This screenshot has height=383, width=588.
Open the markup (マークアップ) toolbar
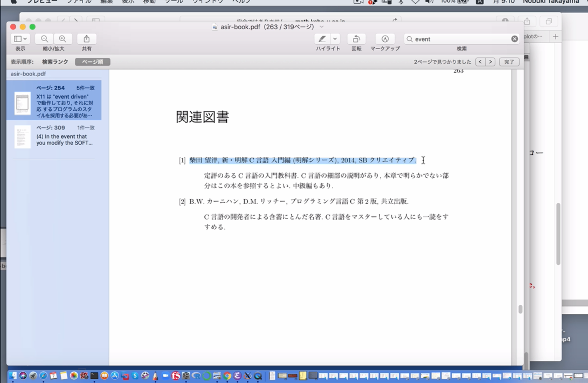(x=385, y=39)
